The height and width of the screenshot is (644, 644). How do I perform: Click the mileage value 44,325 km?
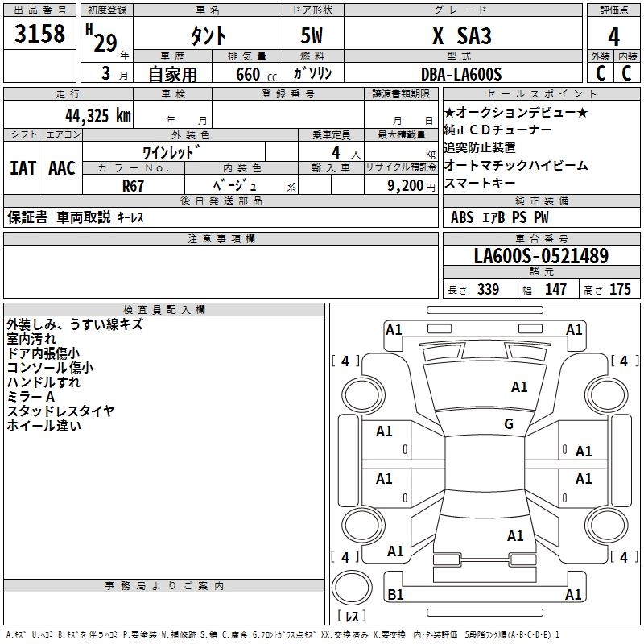98,116
